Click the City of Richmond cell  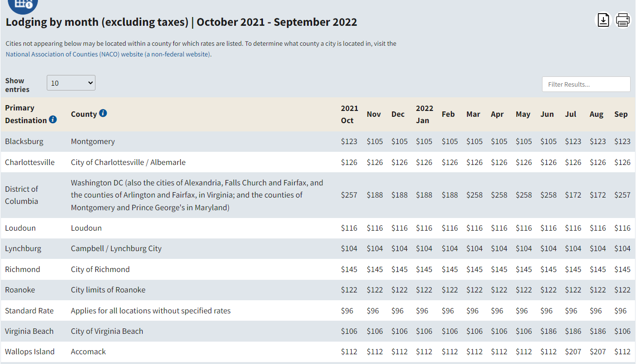tap(100, 269)
